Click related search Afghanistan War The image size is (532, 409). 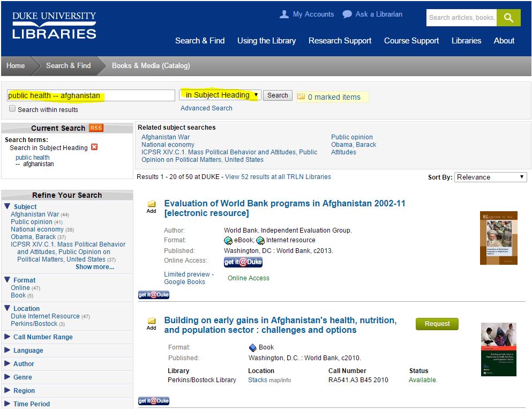click(166, 137)
